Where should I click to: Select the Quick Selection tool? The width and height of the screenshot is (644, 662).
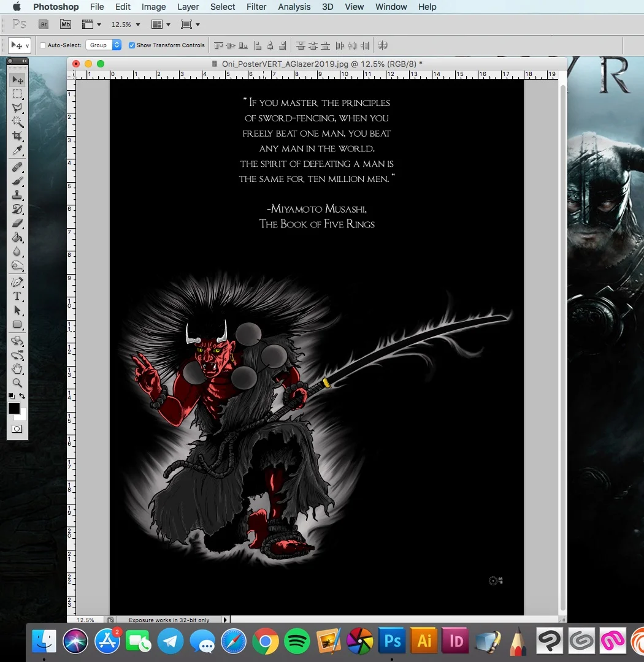[17, 121]
